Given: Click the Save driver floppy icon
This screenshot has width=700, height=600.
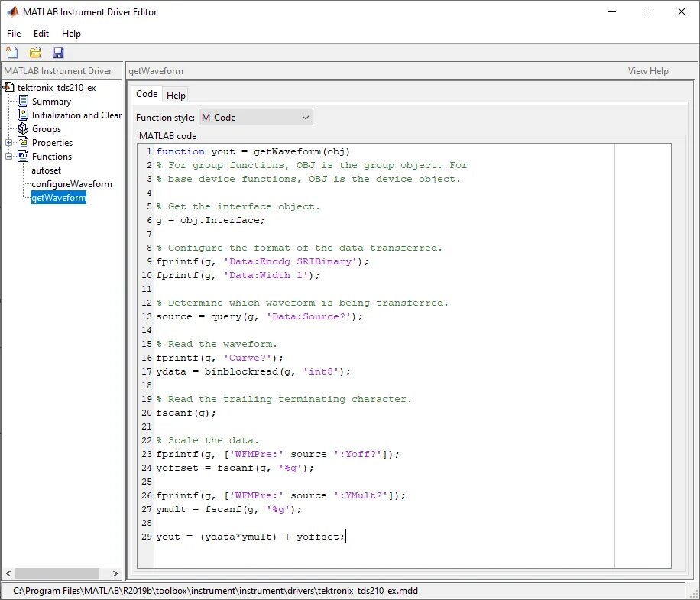Looking at the screenshot, I should coord(58,53).
